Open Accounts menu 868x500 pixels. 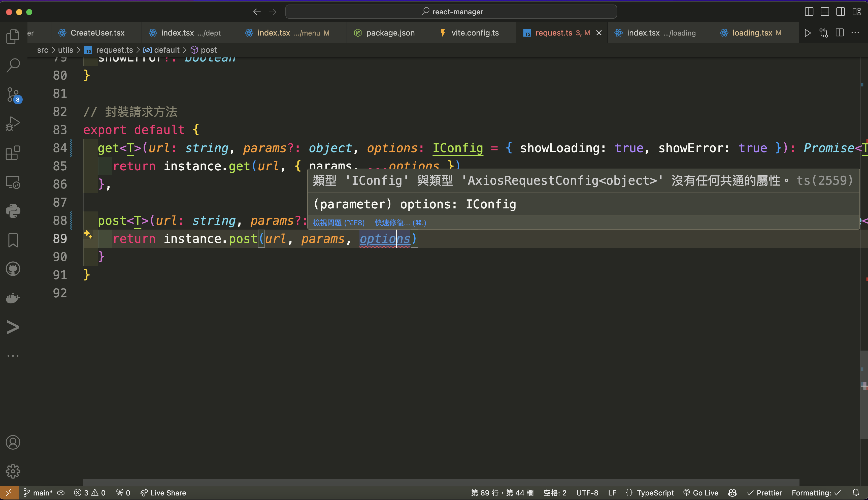(13, 442)
